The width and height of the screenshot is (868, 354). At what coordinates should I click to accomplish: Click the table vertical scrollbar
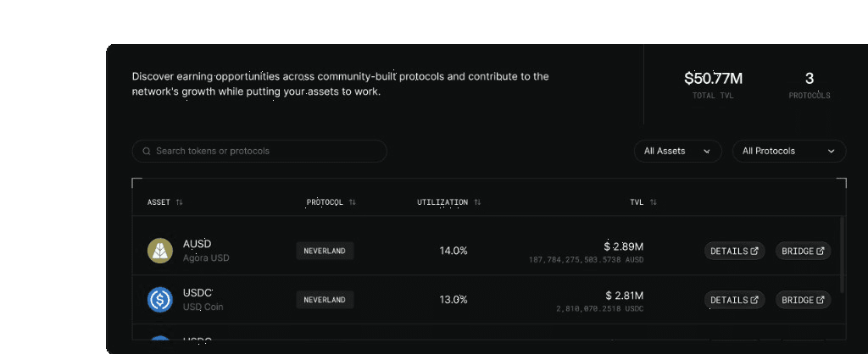(842, 254)
